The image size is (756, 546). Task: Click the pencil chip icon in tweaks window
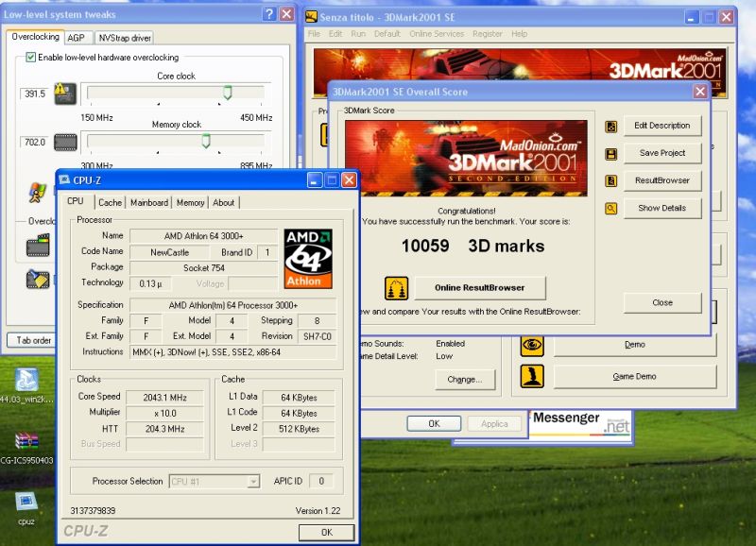click(x=38, y=279)
